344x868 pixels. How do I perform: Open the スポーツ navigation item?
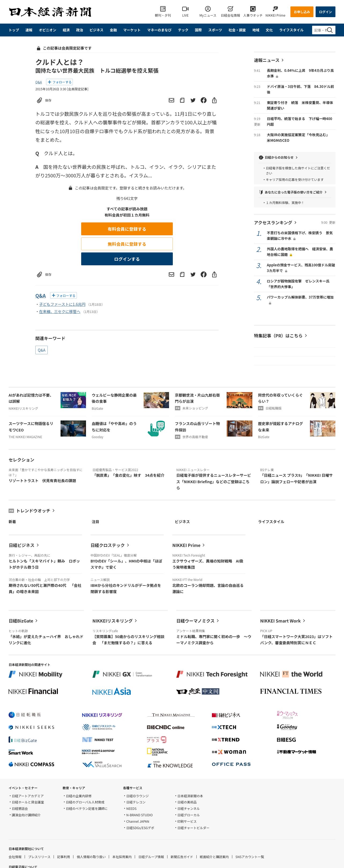coord(215,30)
